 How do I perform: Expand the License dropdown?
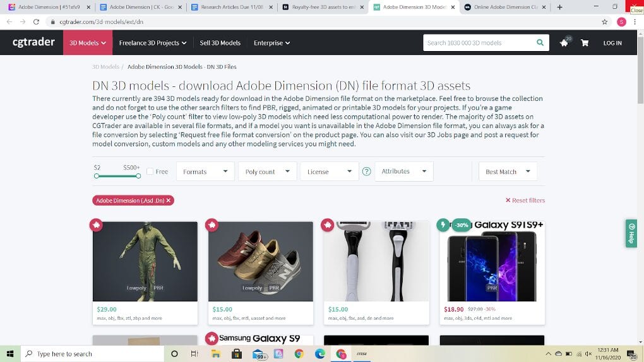click(x=330, y=172)
